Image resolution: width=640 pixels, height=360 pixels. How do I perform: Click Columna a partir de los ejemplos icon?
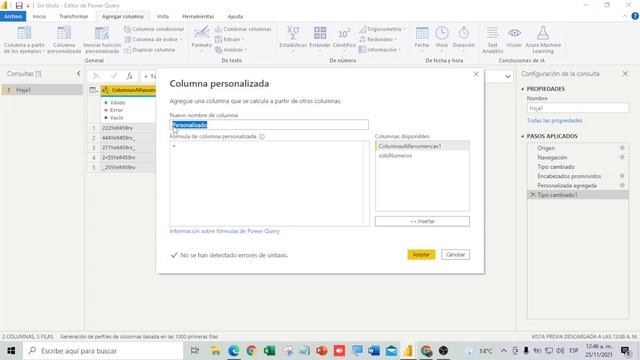pos(24,33)
